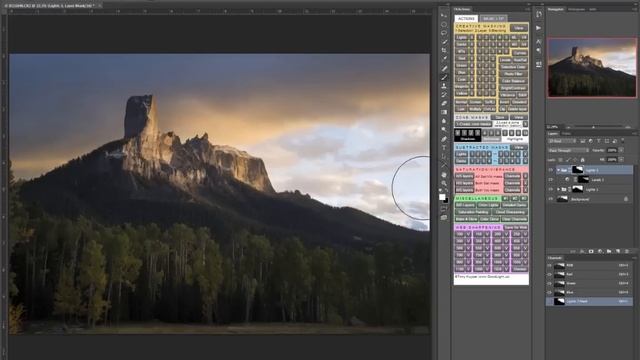The image size is (640, 360).
Task: Hide the top Lights 1 group
Action: 550,170
